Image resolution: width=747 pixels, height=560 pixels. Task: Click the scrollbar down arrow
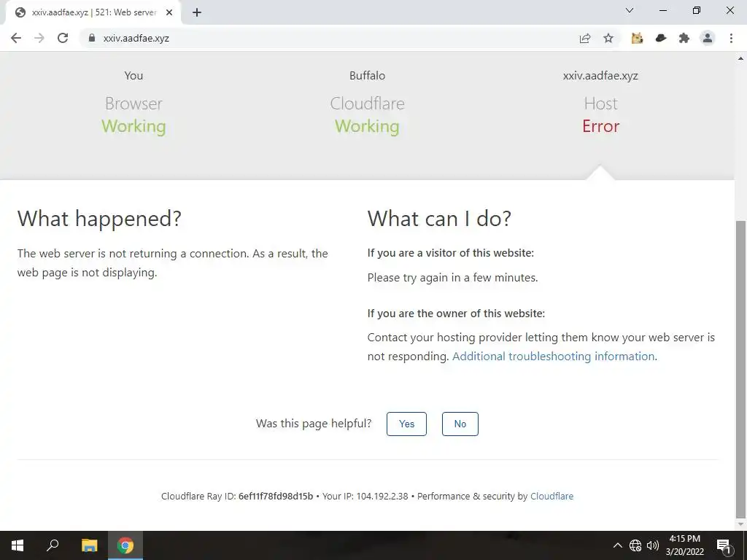tap(740, 524)
